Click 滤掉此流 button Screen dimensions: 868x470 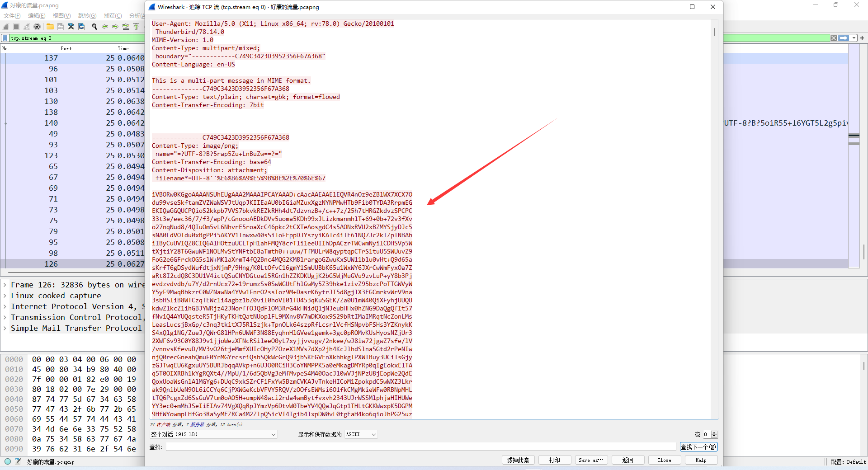tap(518, 460)
